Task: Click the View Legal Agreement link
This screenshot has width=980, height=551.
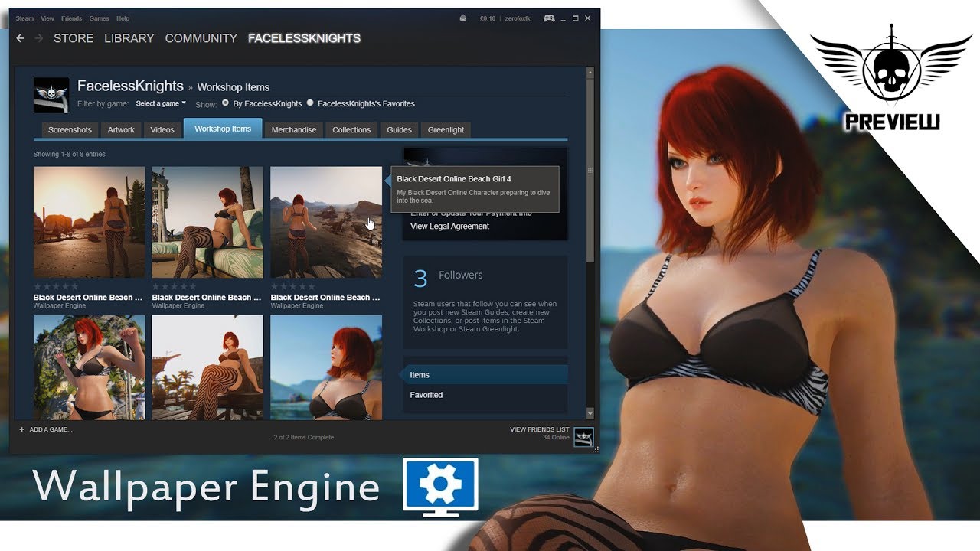Action: click(x=449, y=227)
